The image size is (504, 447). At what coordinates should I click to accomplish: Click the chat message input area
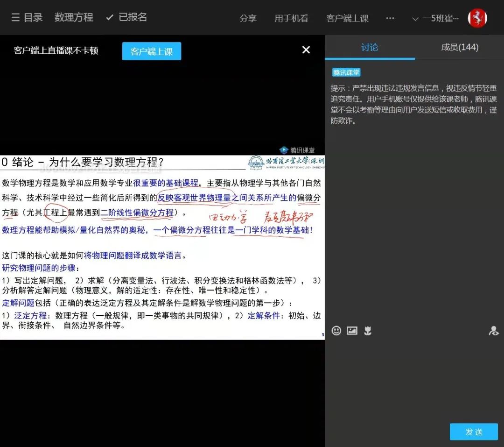click(x=411, y=378)
